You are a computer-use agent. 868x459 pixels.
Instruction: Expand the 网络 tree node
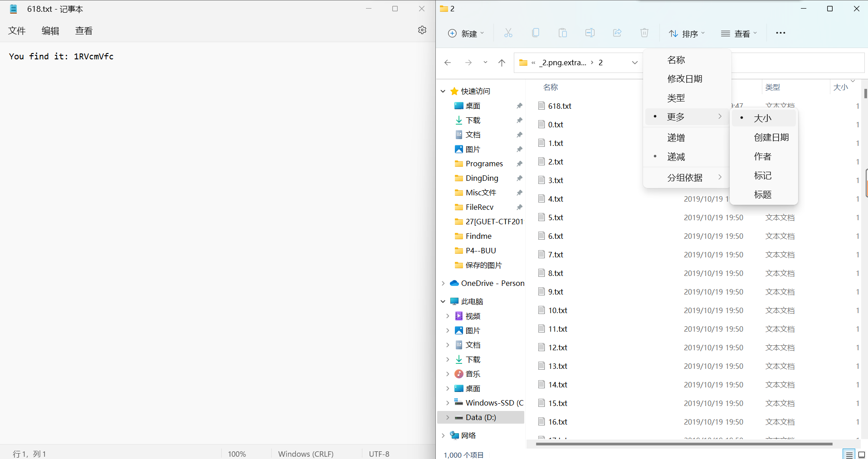point(443,435)
